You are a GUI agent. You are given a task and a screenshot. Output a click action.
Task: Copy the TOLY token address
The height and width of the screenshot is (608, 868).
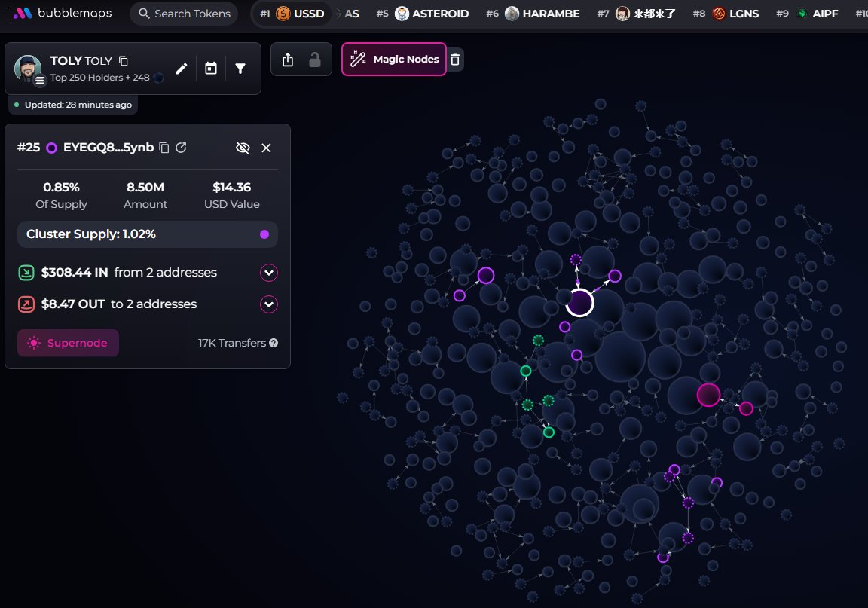click(x=124, y=60)
